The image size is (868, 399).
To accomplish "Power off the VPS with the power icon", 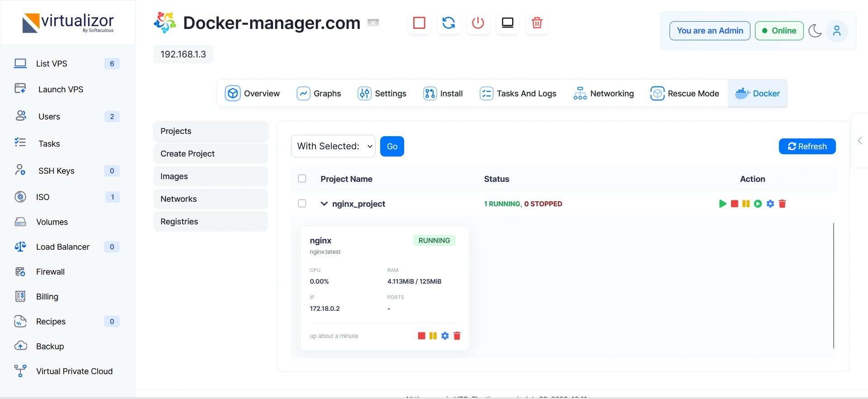I will 478,23.
